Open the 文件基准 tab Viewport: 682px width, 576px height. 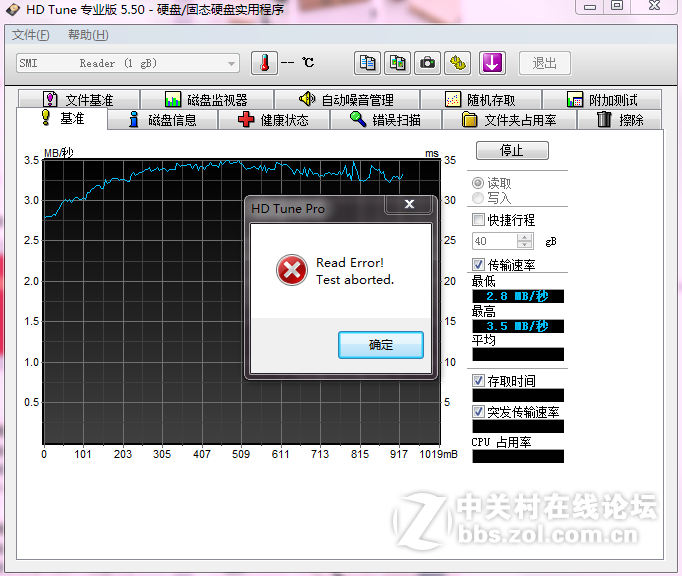coord(79,100)
